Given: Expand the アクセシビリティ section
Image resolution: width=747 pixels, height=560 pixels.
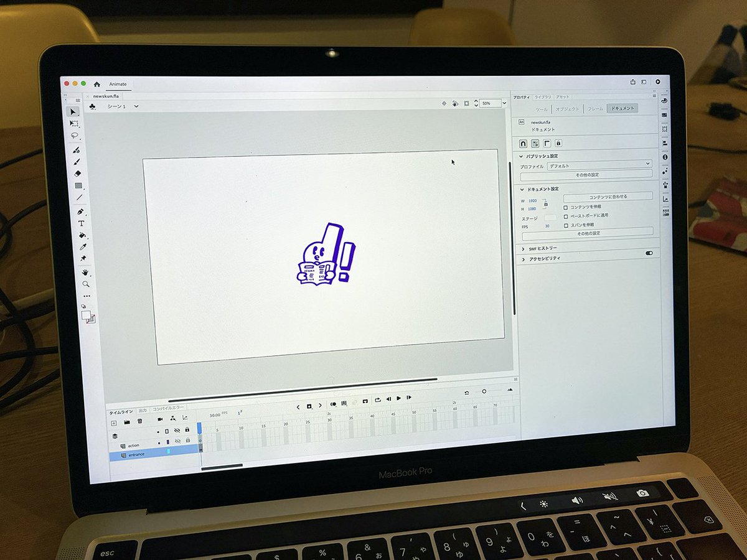Looking at the screenshot, I should coord(523,258).
